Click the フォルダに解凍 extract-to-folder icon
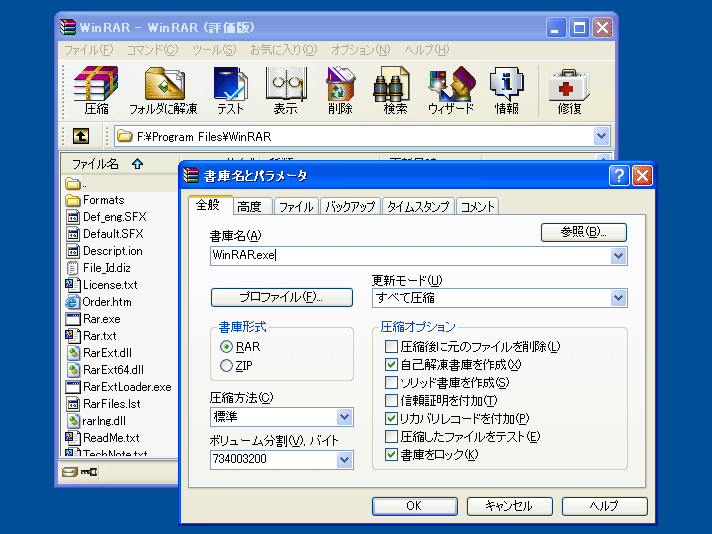Screen dimensions: 712x534 164,84
